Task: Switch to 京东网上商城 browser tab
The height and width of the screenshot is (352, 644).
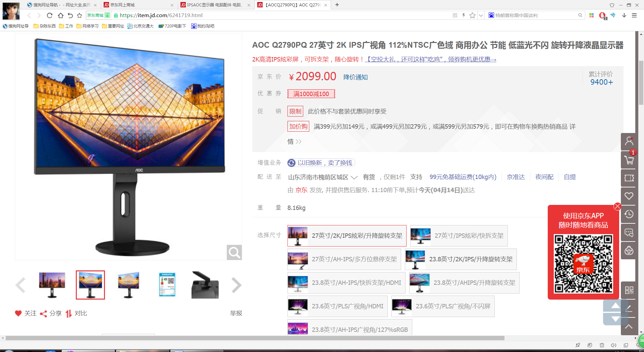Action: (x=139, y=5)
